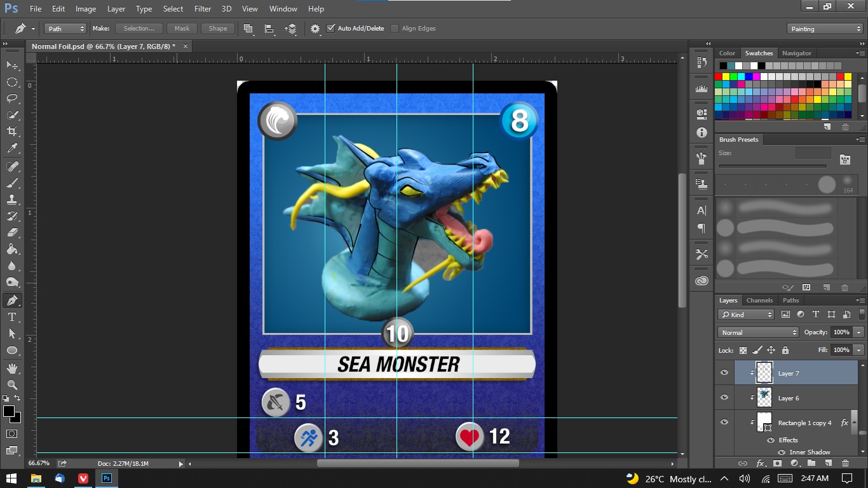Collapse effects on Rectangle 1 copy 4
The width and height of the screenshot is (868, 488).
854,423
